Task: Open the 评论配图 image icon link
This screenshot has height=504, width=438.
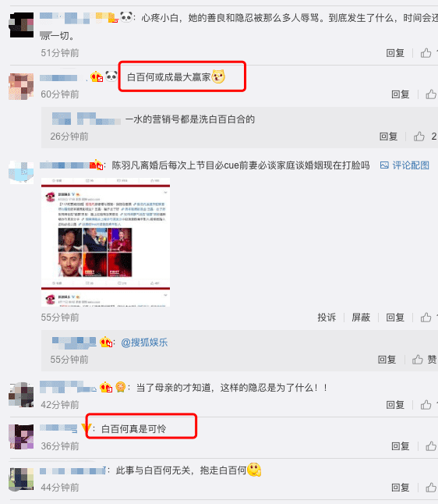Action: point(404,165)
